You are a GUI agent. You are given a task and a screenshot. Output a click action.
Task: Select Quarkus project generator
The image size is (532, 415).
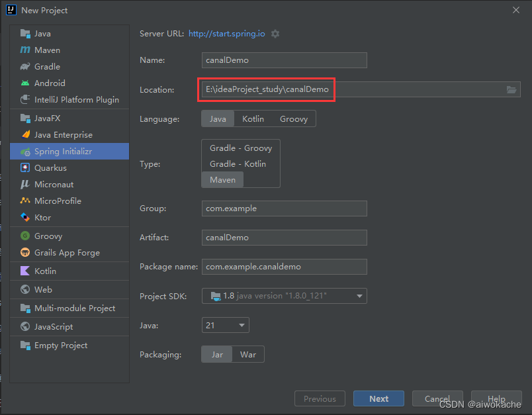69,167
